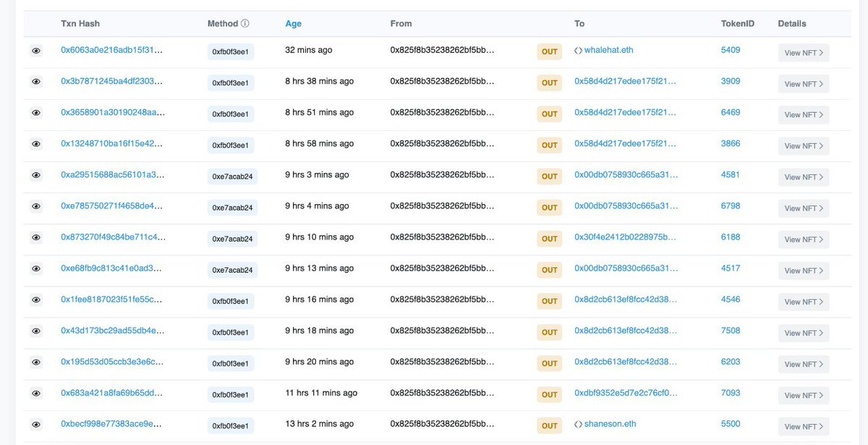The width and height of the screenshot is (868, 445).
Task: Click method badge 0xe7acab24 in 9 hrs 3 mins row
Action: pos(232,177)
